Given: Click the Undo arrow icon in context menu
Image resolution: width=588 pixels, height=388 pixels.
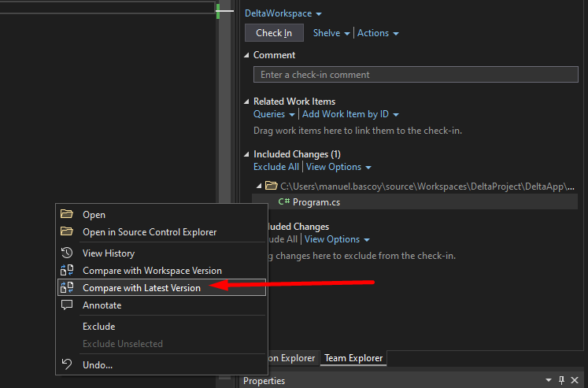Looking at the screenshot, I should [67, 365].
